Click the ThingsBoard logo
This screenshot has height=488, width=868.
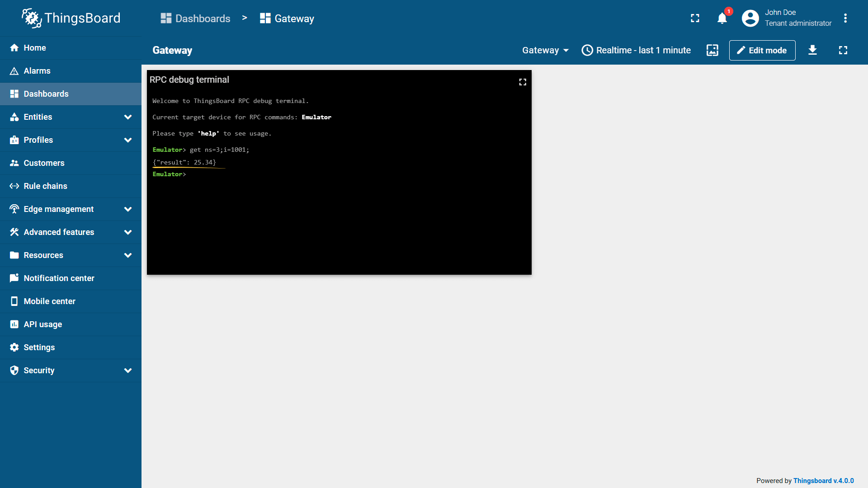[x=71, y=18]
